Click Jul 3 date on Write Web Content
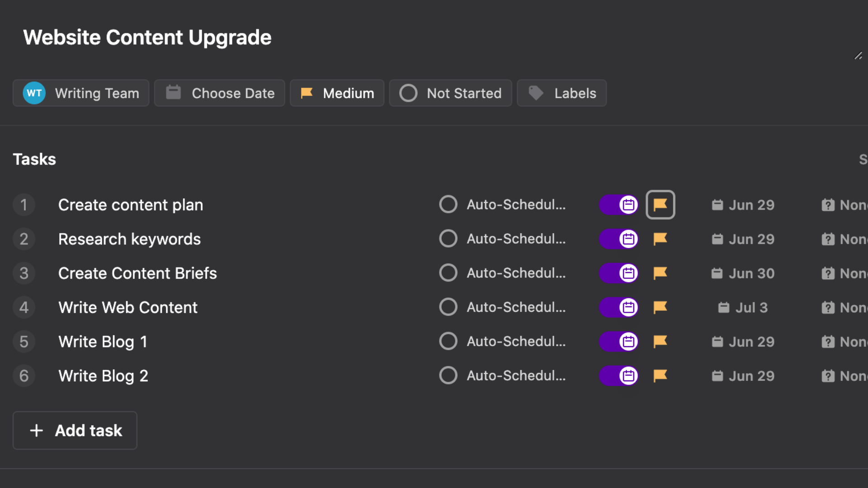This screenshot has width=868, height=488. [743, 308]
